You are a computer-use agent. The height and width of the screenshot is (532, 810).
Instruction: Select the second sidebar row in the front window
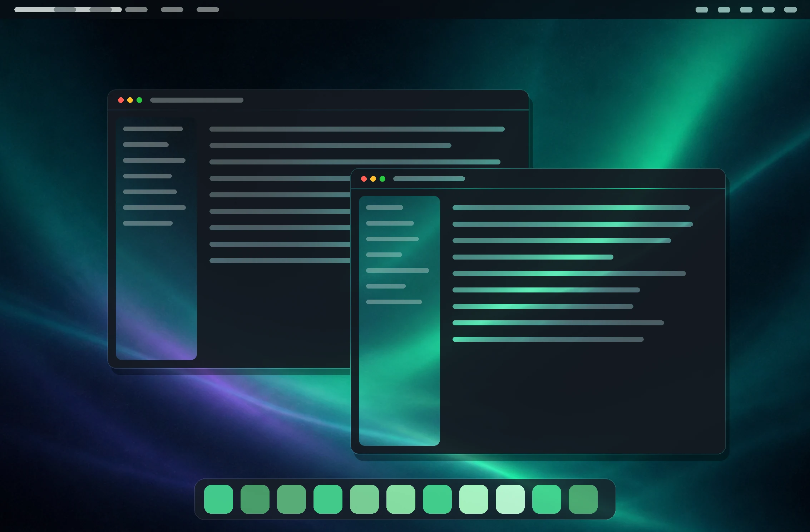pos(390,223)
